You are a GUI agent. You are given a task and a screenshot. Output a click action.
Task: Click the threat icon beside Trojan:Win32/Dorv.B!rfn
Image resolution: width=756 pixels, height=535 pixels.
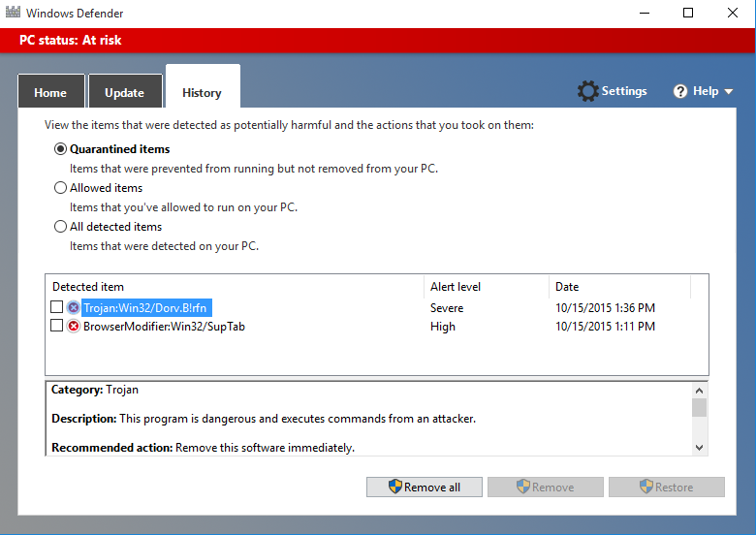tap(74, 307)
